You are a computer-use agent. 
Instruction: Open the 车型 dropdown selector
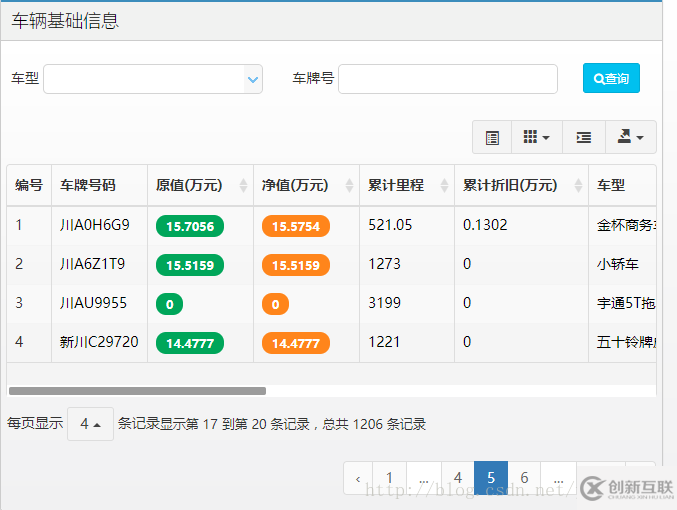pos(153,79)
